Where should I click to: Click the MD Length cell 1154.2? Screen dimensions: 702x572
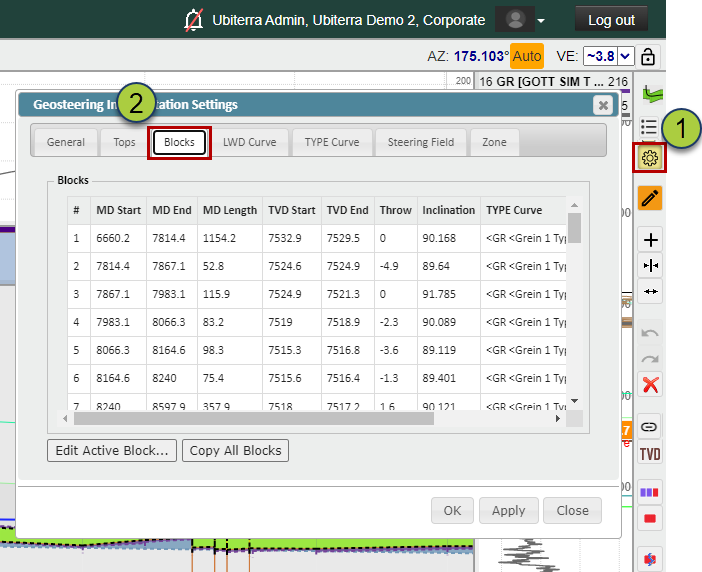pyautogui.click(x=230, y=238)
